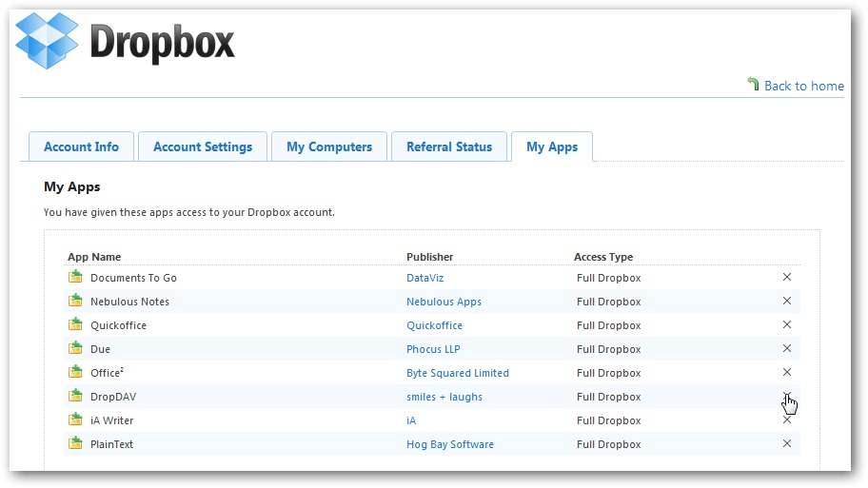
Task: Click the Publisher column header
Action: click(x=429, y=257)
